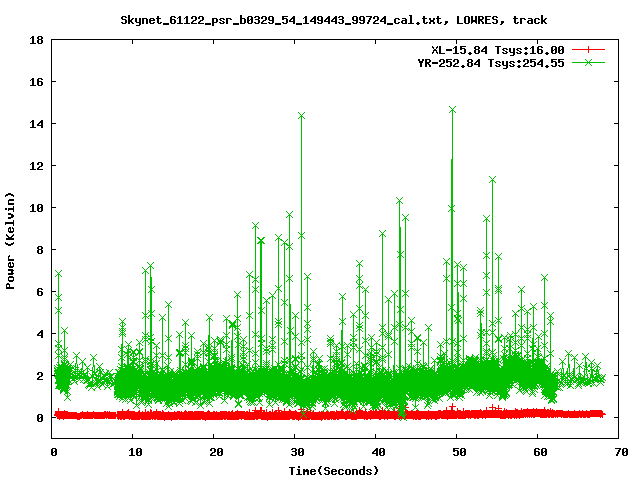
Task: Click the y-axis tick label 14
Action: [35, 124]
